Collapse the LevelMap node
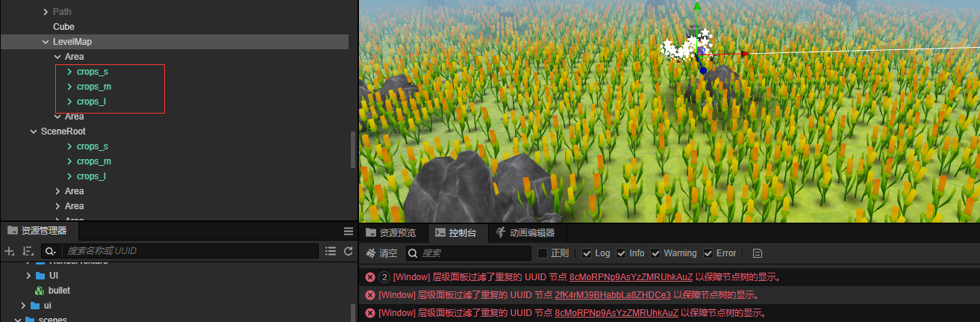This screenshot has height=322, width=980. coord(45,42)
